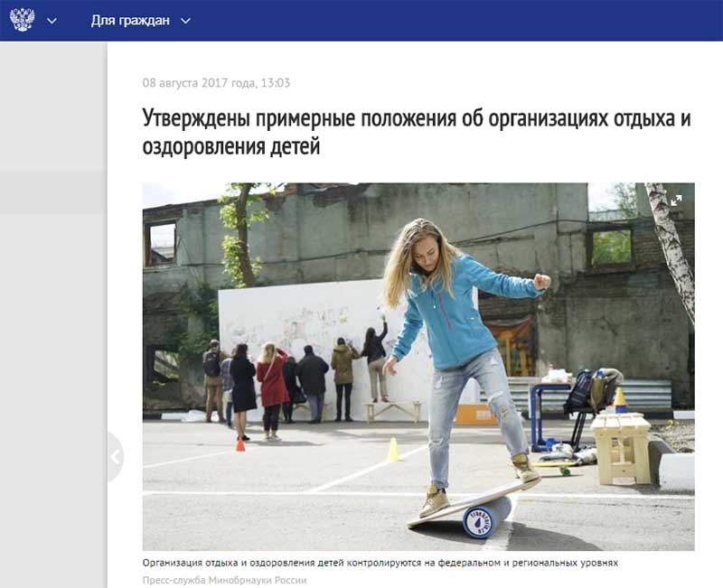Click the article headline "Утверждены примерные положения"

[x=417, y=132]
